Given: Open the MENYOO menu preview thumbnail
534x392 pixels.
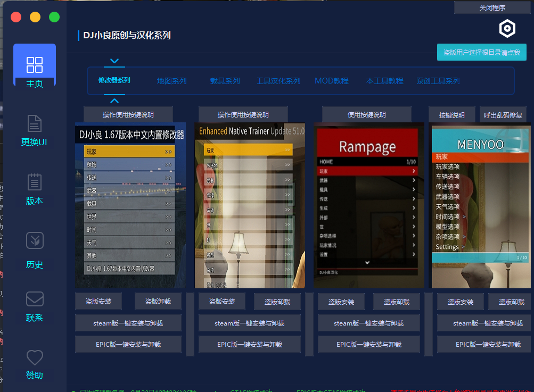Looking at the screenshot, I should [x=481, y=205].
